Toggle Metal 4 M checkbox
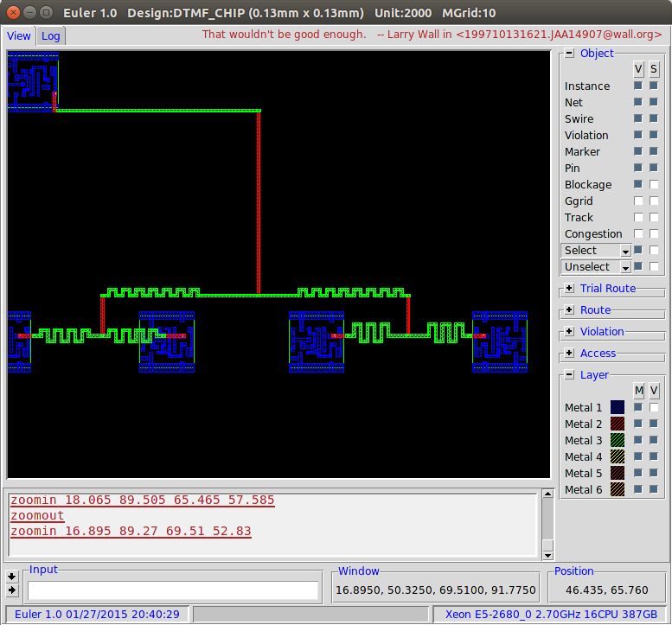The height and width of the screenshot is (625, 672). tap(638, 456)
